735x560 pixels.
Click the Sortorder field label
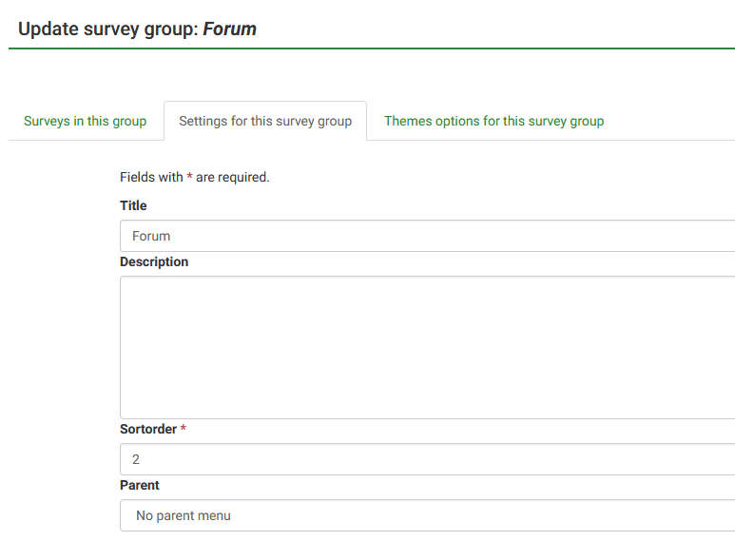point(148,429)
